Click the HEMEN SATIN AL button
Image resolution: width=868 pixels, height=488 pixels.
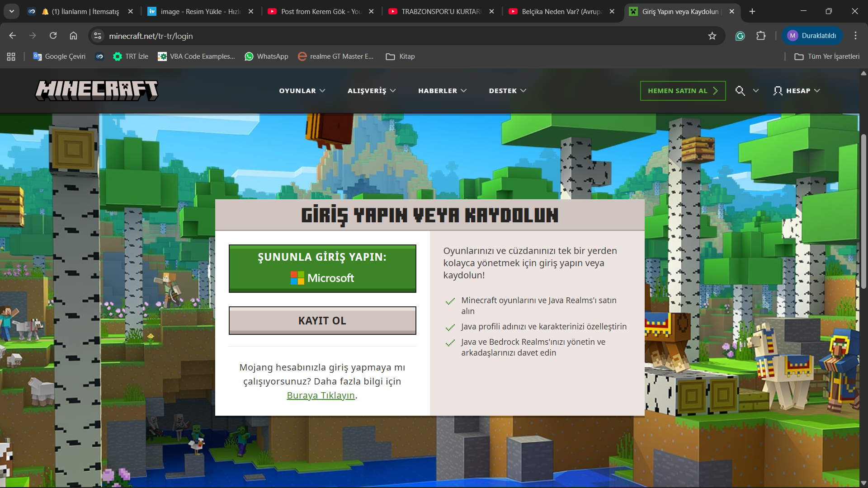pos(683,91)
